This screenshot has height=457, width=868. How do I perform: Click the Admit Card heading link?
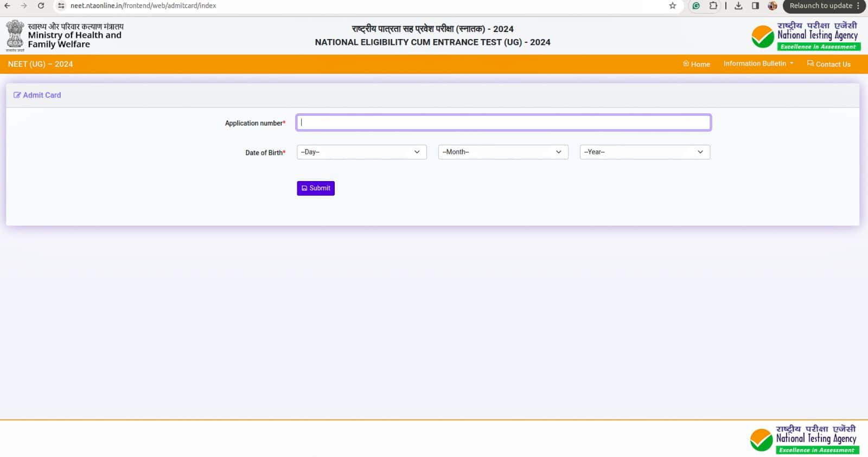coord(37,95)
